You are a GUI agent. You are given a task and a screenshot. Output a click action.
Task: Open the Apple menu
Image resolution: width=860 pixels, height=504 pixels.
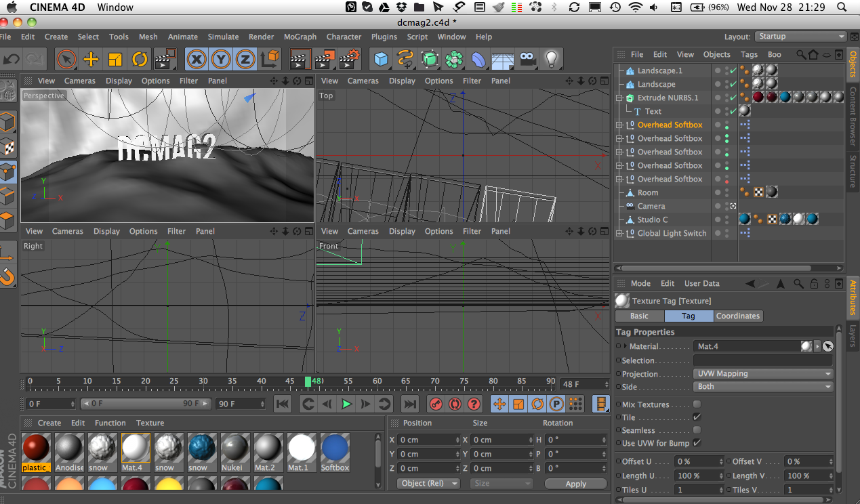coord(12,7)
